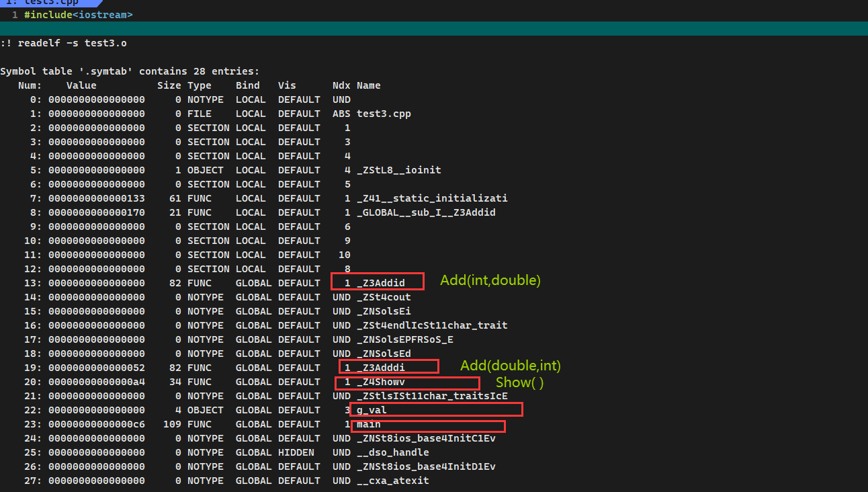868x492 pixels.
Task: Click the 'Ndx' column header
Action: pyautogui.click(x=341, y=85)
